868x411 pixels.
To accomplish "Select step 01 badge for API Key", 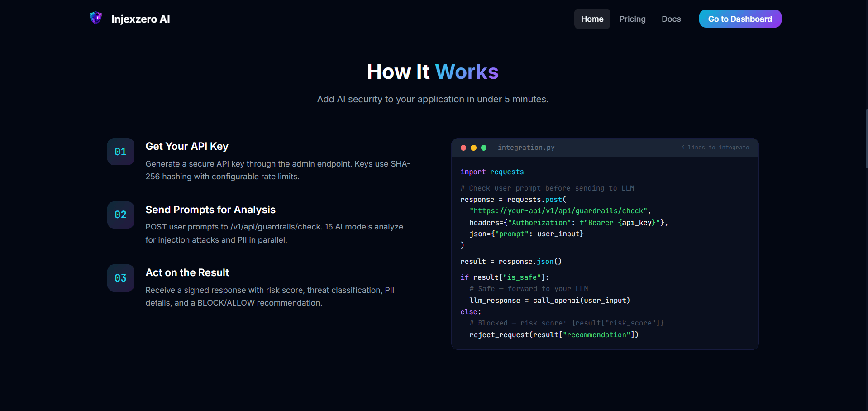I will click(x=120, y=152).
